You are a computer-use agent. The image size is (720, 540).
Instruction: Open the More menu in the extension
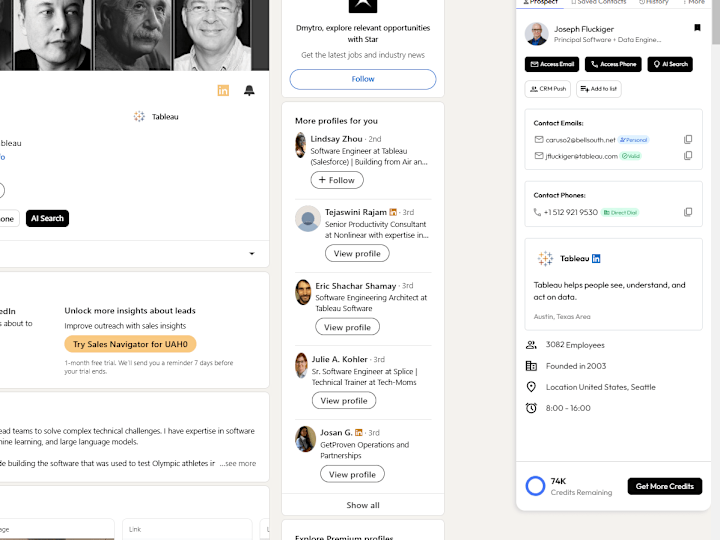point(694,2)
